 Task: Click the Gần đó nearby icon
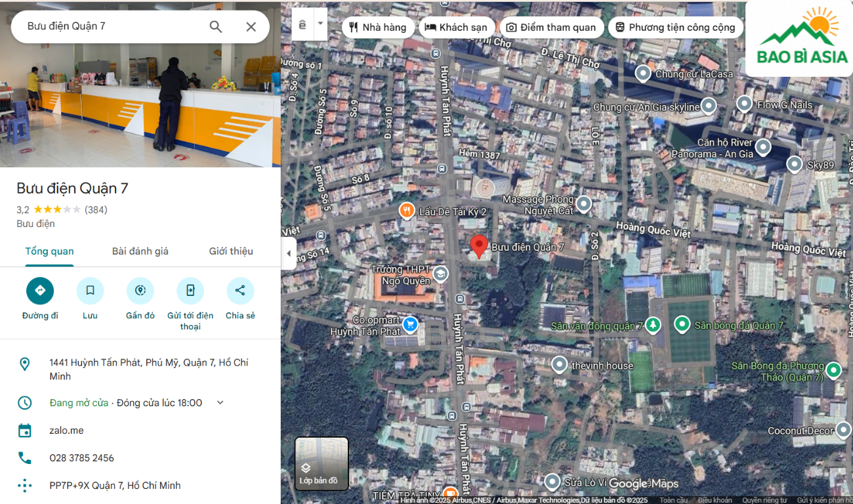(140, 291)
